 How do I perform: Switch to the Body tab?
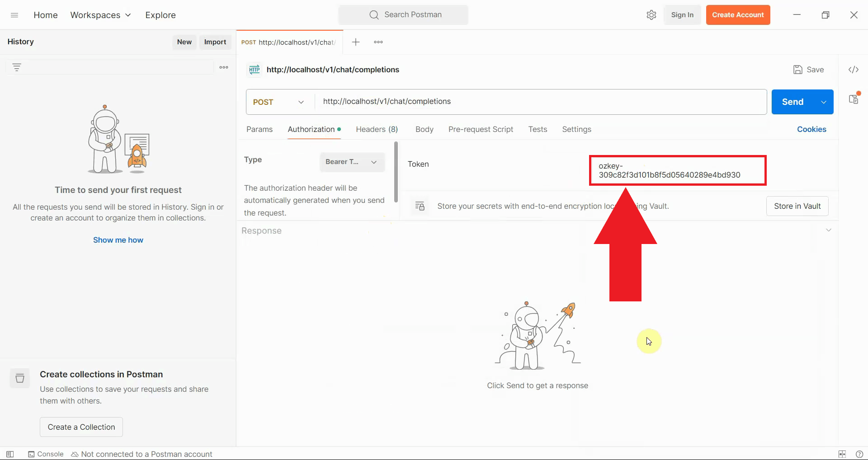tap(424, 129)
